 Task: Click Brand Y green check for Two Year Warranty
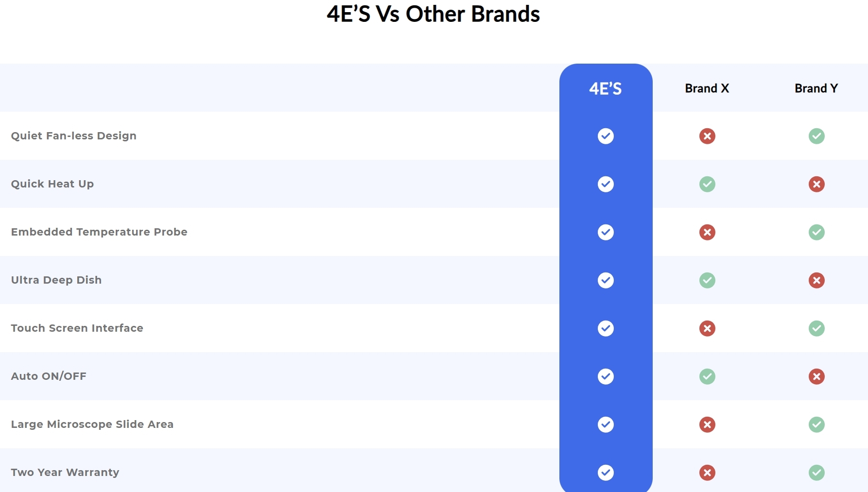pyautogui.click(x=816, y=473)
